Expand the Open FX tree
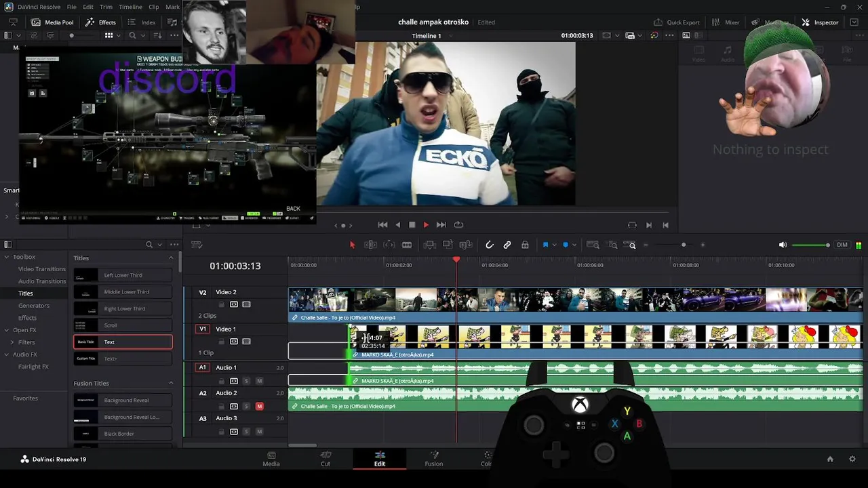 coord(7,330)
